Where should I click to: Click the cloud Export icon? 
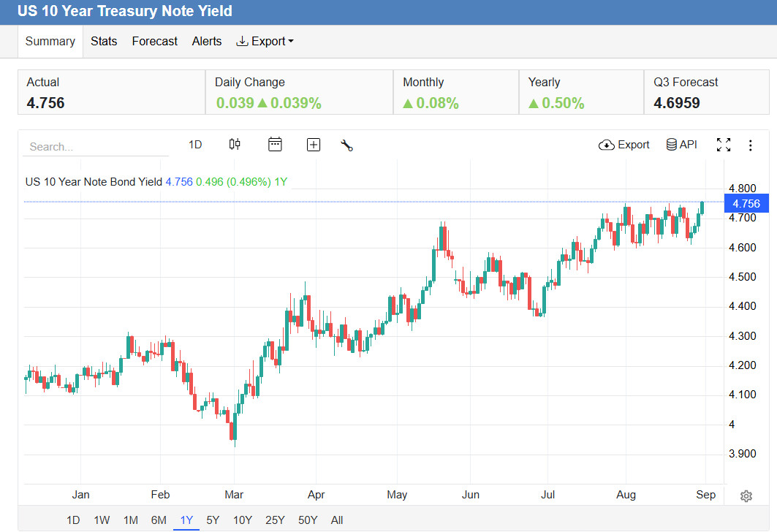coord(607,145)
